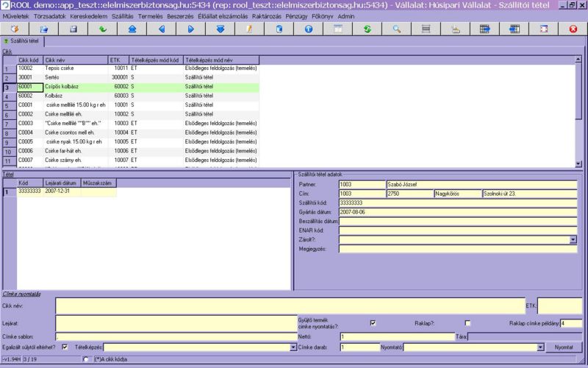Click the pencil edit toolbar icon
This screenshot has height=368, width=588.
249,29
